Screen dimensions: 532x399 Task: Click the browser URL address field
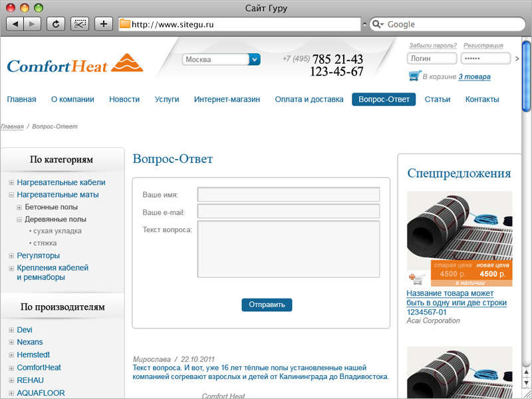pos(239,24)
